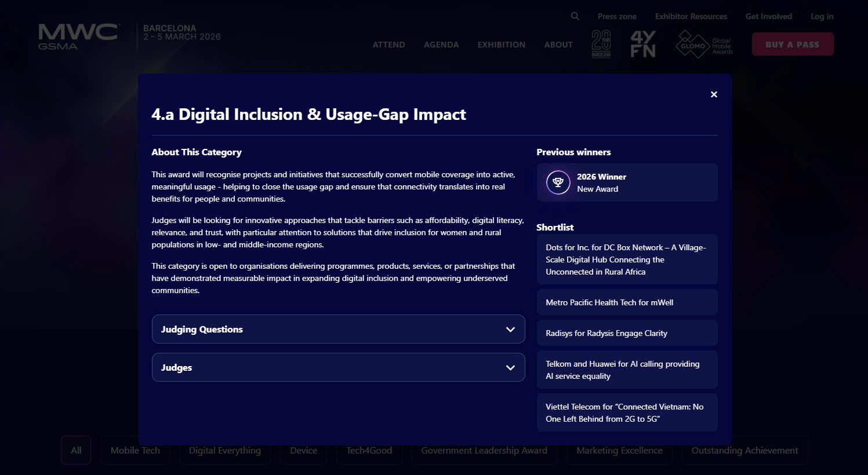Click the 4YFN logo icon
Viewport: 868px width, 475px height.
coord(642,44)
